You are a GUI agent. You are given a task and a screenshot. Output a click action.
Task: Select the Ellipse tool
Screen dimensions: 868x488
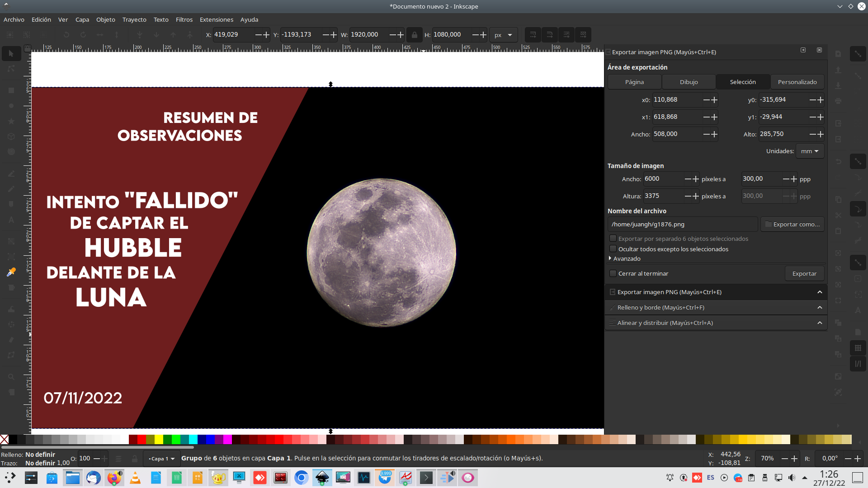click(x=11, y=106)
